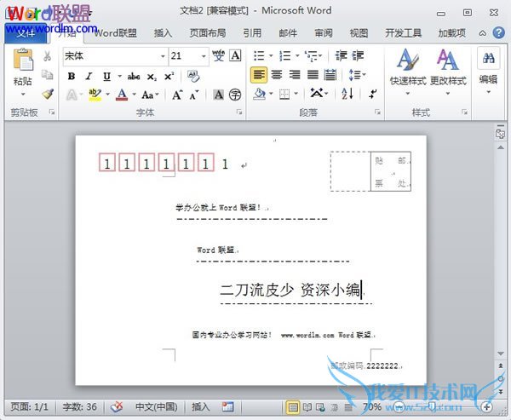Switch to the Page Layout tab

[x=208, y=33]
